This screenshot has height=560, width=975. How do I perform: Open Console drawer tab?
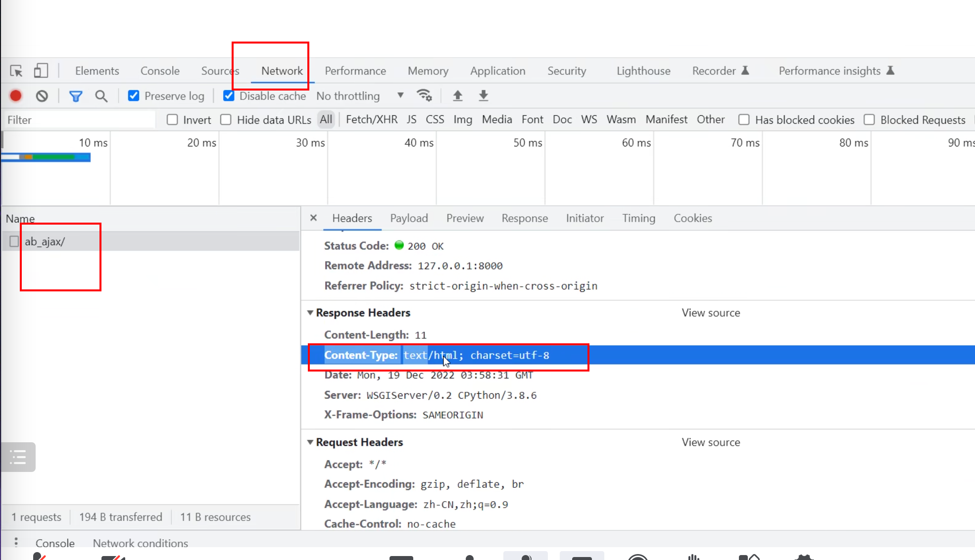coord(55,543)
